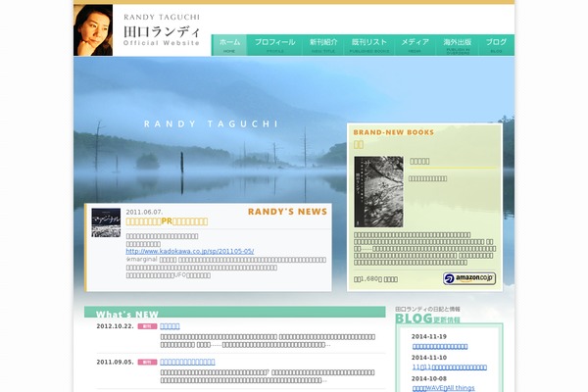Click the Randy's News book thumbnail
588x392 pixels.
(x=106, y=222)
